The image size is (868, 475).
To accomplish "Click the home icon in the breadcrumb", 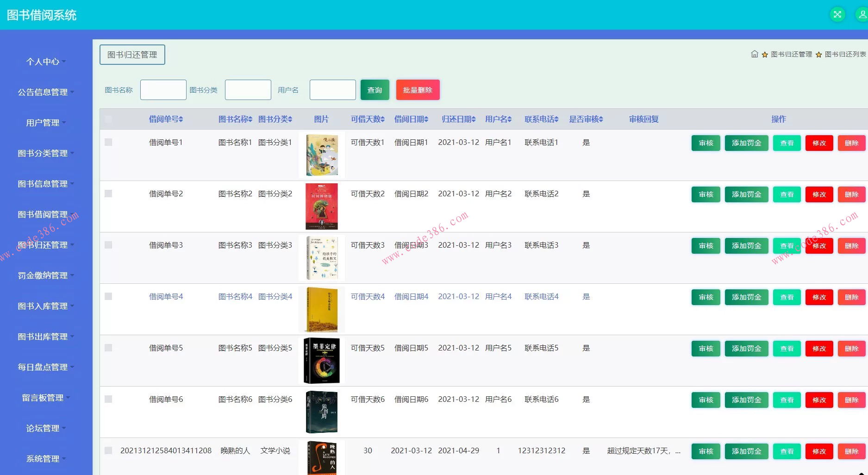I will pyautogui.click(x=754, y=54).
